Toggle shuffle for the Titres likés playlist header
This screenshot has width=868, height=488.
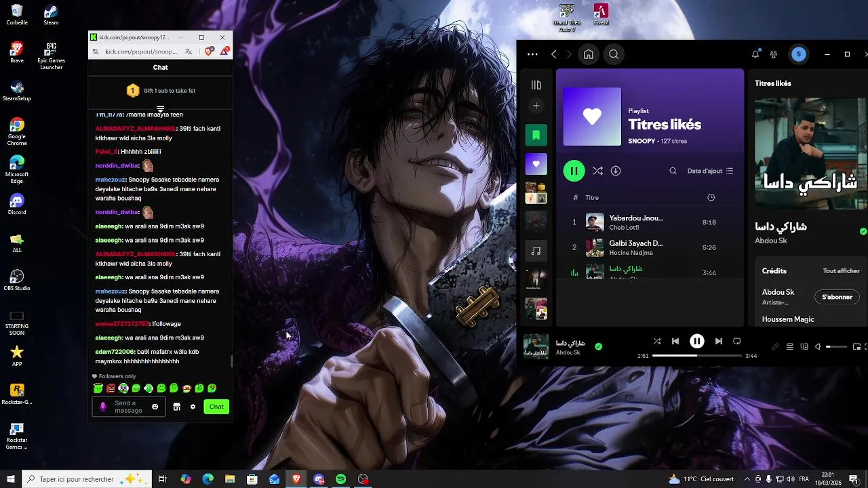597,171
